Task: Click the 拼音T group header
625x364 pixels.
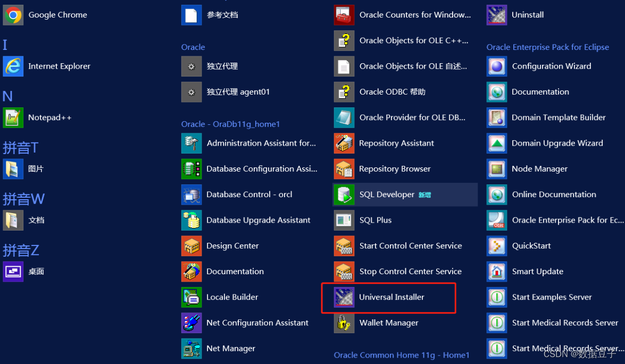Action: 21,148
